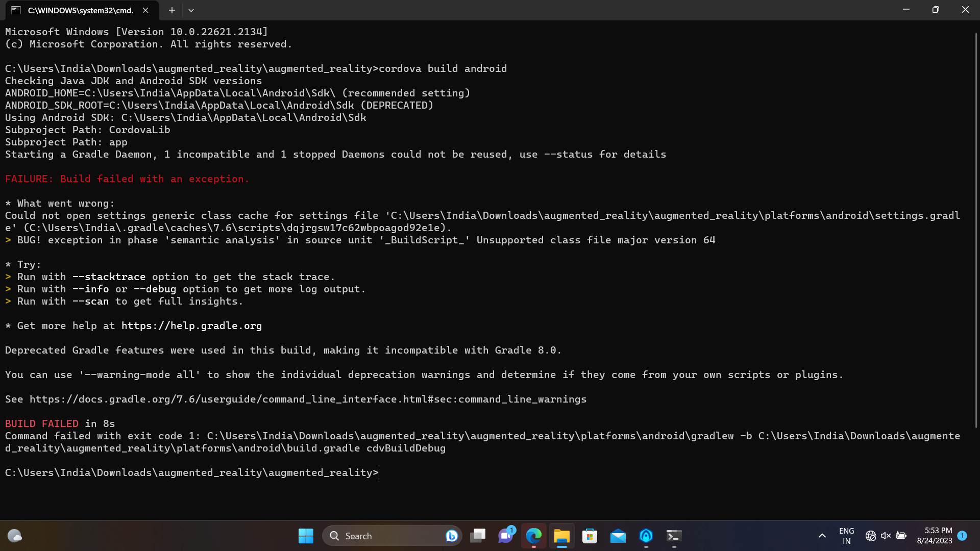
Task: Open Task View on the taskbar
Action: pos(478,536)
